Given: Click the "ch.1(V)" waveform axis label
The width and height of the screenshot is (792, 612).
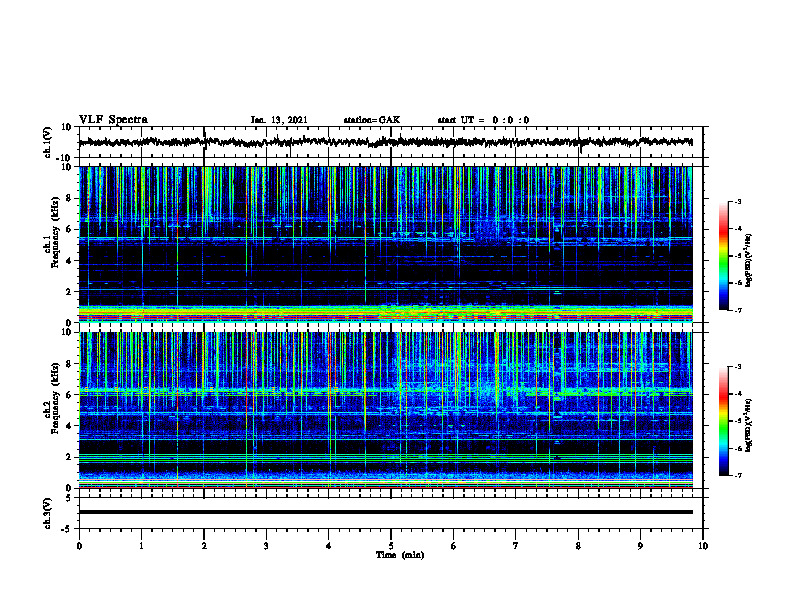Looking at the screenshot, I should [48, 142].
